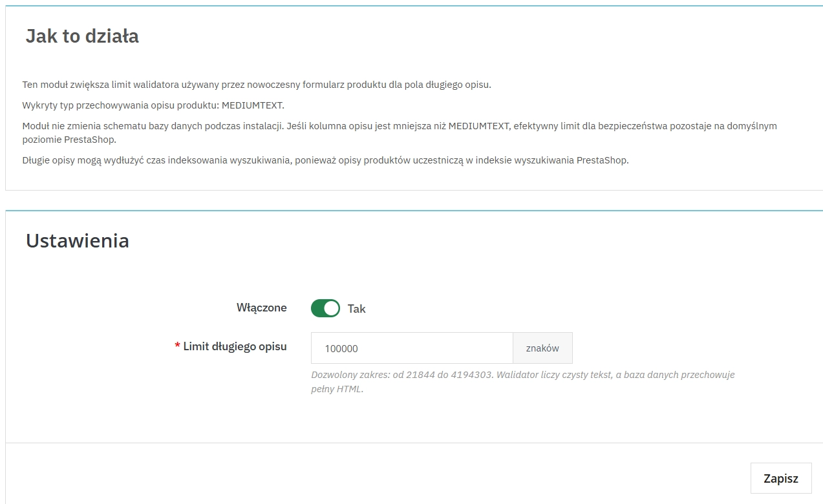Screen dimensions: 823x504
Task: Click the "Limit długiego opisu" field label
Action: coord(236,346)
